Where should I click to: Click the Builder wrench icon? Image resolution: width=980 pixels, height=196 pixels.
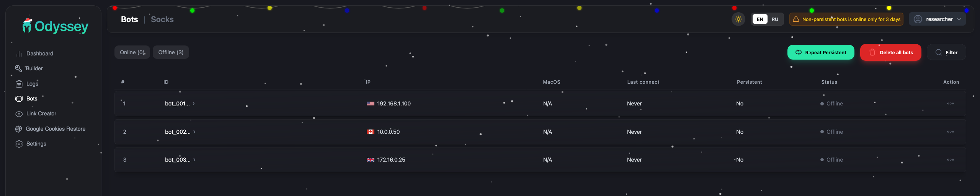point(18,69)
